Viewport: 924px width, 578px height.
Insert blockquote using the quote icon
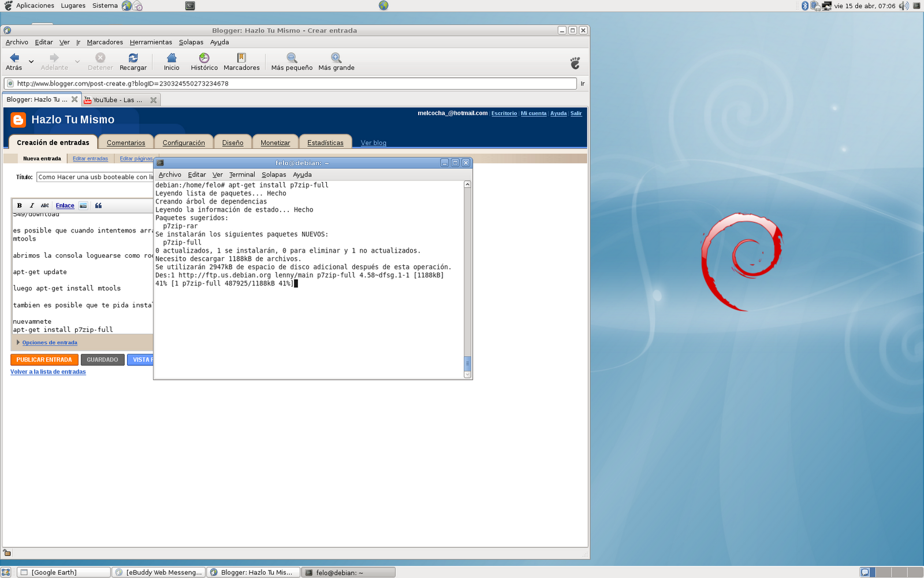coord(98,205)
